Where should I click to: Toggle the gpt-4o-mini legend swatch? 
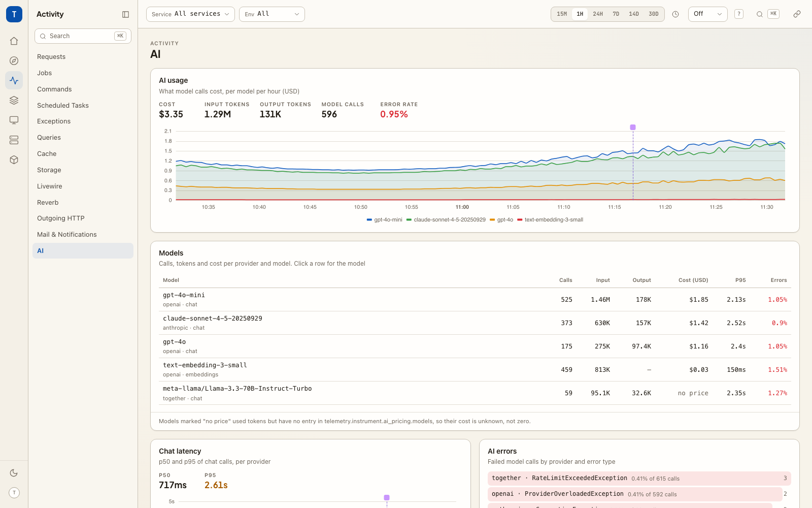coord(369,220)
